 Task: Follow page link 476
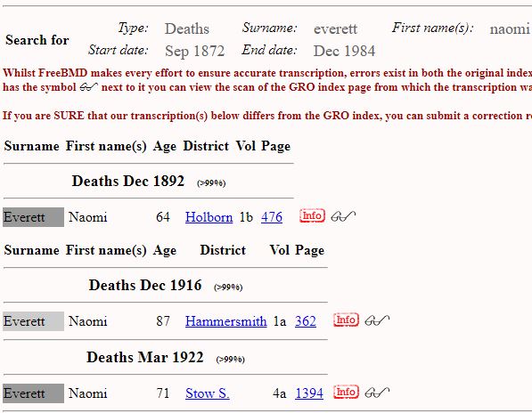[x=272, y=217]
